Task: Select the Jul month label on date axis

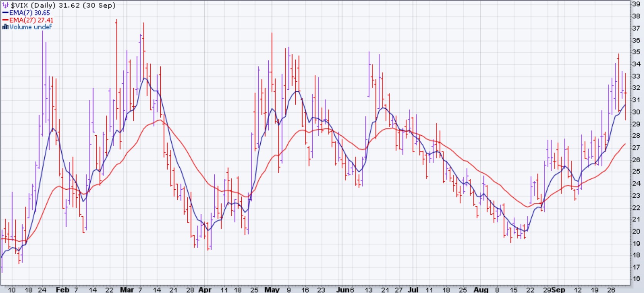Action: [x=413, y=290]
